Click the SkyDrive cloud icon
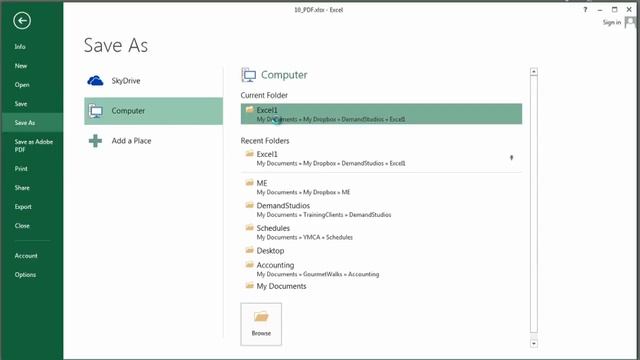The image size is (640, 360). (96, 81)
